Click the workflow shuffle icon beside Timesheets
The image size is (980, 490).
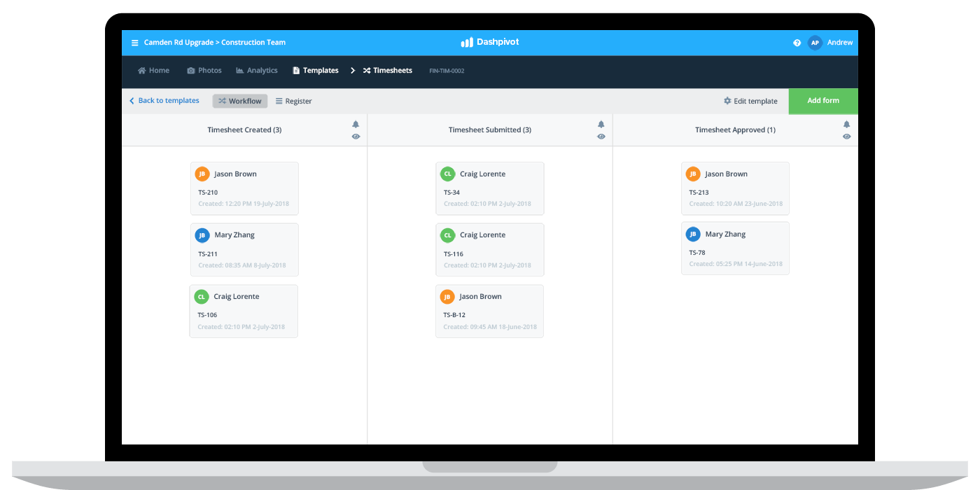(x=366, y=70)
